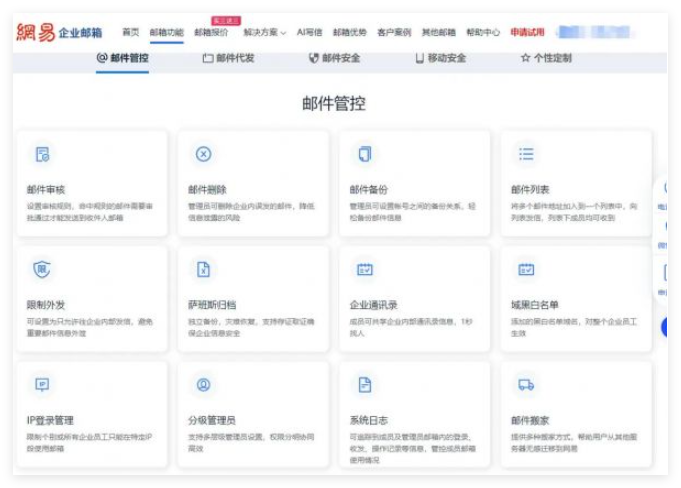The image size is (681, 488).
Task: Click the 邮件审核 document icon
Action: tap(42, 154)
